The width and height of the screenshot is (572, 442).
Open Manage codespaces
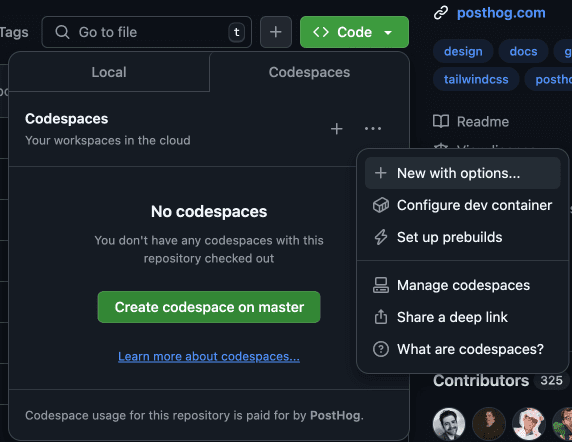tap(463, 285)
